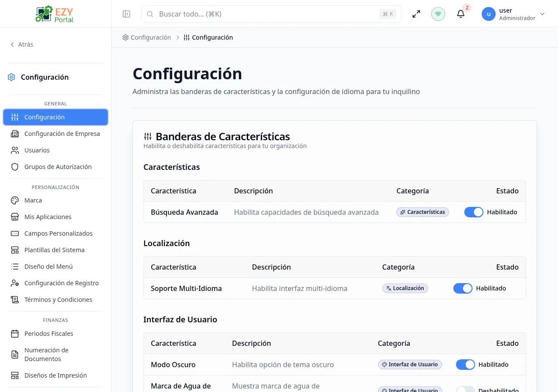Click the building icon for Configuración de Empresa
Image resolution: width=558 pixels, height=392 pixels.
15,134
